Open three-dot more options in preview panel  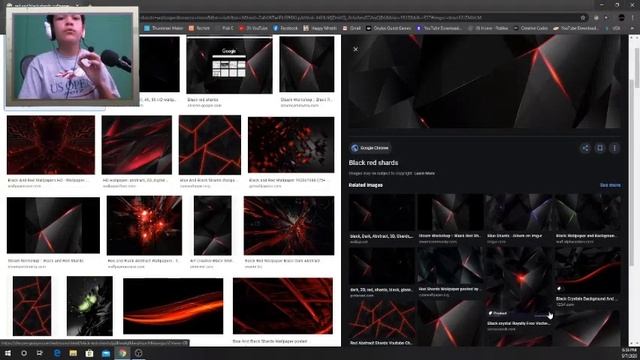(614, 148)
